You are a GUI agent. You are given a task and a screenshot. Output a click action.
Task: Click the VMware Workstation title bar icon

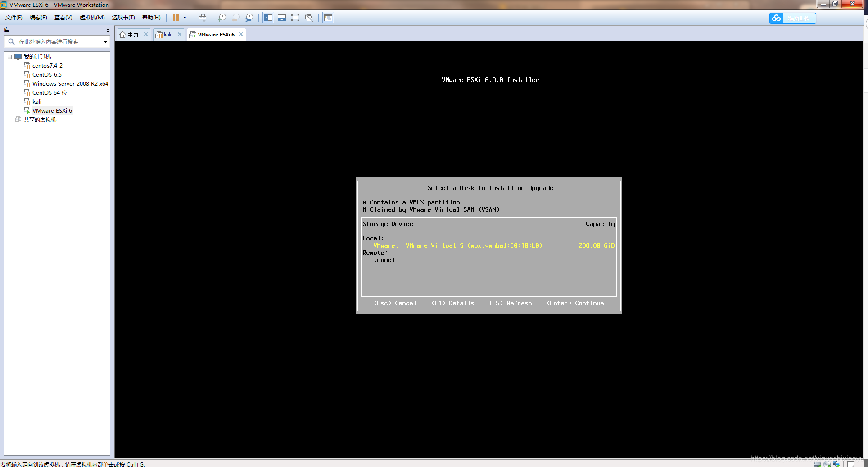[4, 5]
